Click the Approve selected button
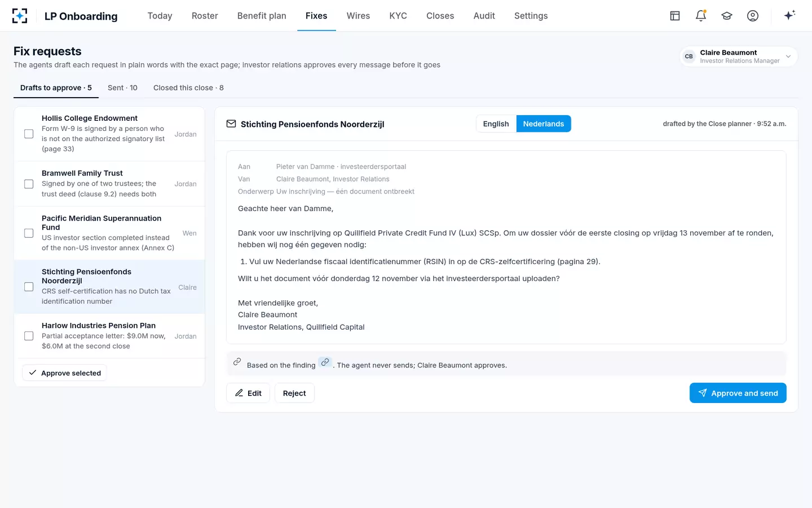812x508 pixels. coord(64,373)
